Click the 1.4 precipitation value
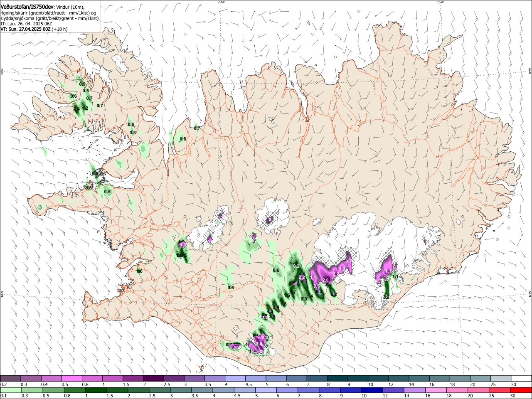Viewport: 532px width, 399px height. click(310, 296)
